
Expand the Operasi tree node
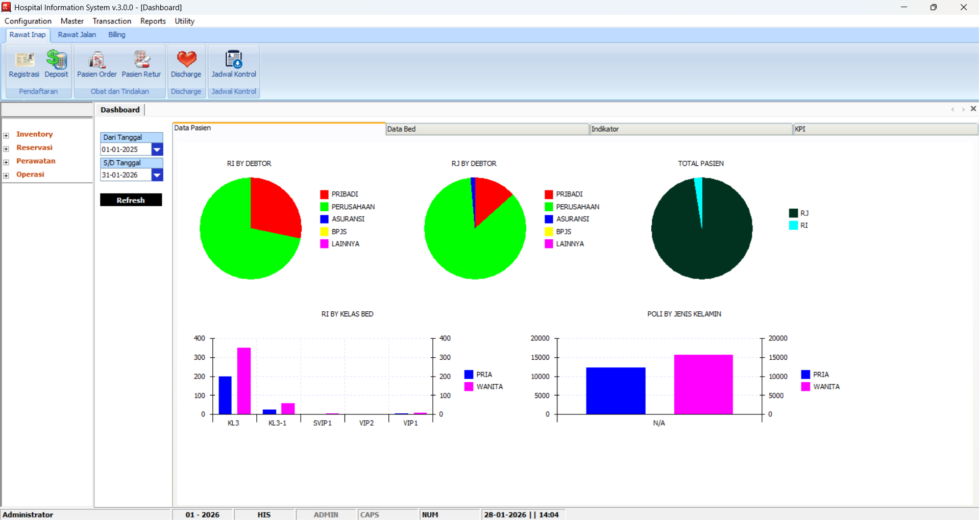(x=6, y=176)
